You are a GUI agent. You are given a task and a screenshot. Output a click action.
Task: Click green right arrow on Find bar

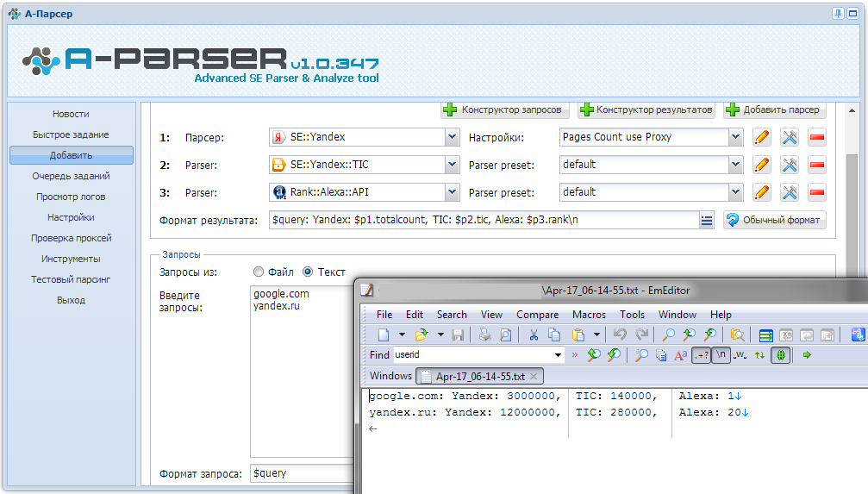pyautogui.click(x=807, y=355)
